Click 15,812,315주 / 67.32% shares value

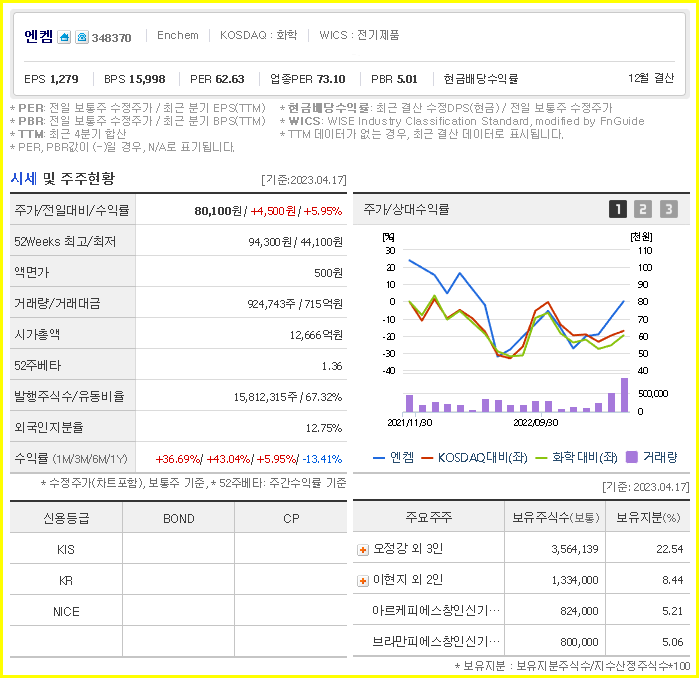[x=288, y=397]
